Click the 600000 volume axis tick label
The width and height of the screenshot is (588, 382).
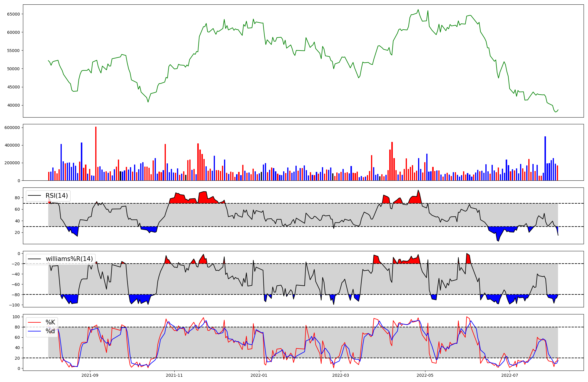(x=12, y=128)
